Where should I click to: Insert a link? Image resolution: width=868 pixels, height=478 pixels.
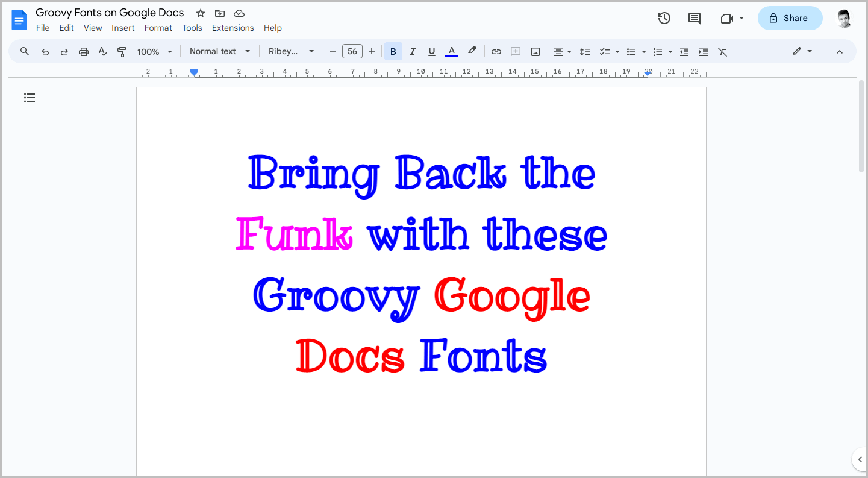tap(496, 51)
